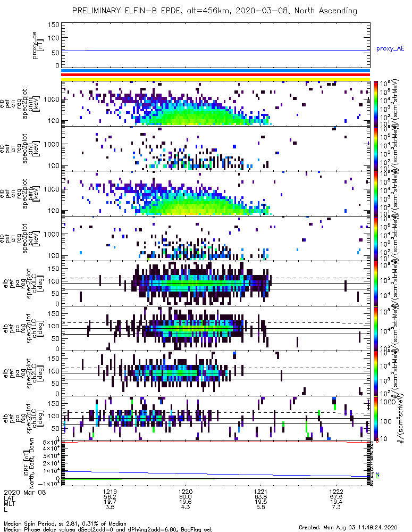
Task: Click the blue proxy_AE line in top panel
Action: pyautogui.click(x=215, y=51)
